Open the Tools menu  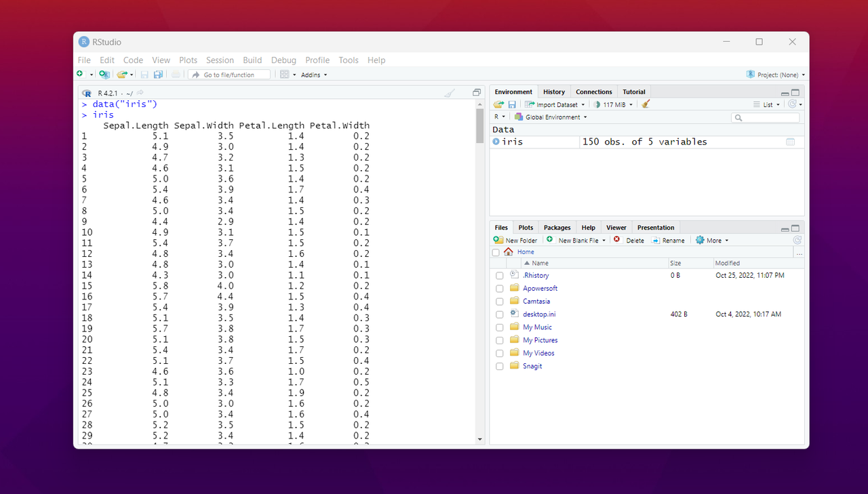tap(349, 60)
